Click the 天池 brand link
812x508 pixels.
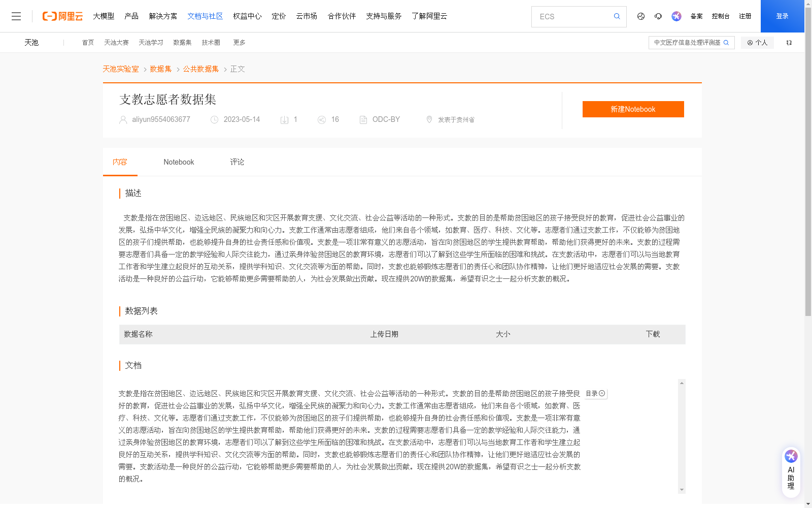(x=31, y=43)
